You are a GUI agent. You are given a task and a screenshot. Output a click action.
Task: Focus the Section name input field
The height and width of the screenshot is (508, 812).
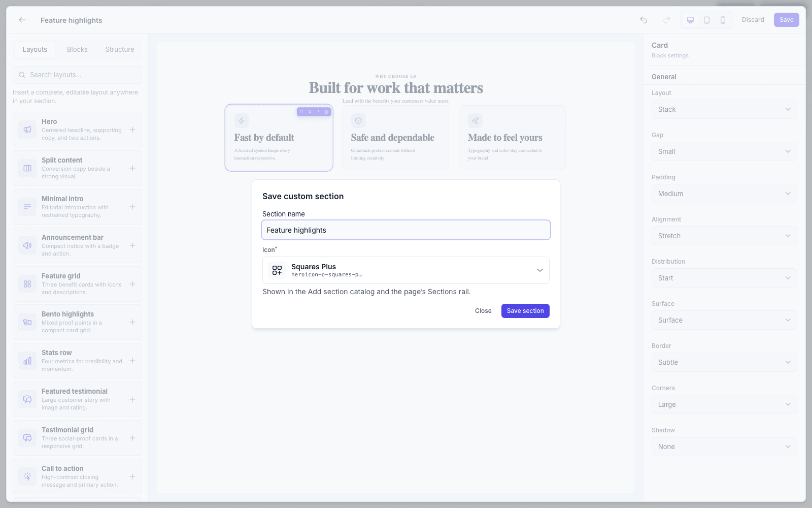[406, 230]
